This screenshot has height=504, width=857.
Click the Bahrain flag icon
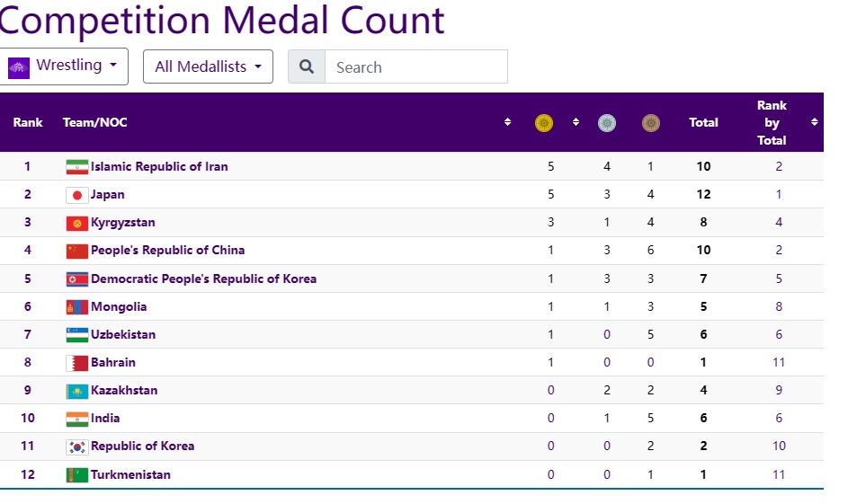coord(76,363)
